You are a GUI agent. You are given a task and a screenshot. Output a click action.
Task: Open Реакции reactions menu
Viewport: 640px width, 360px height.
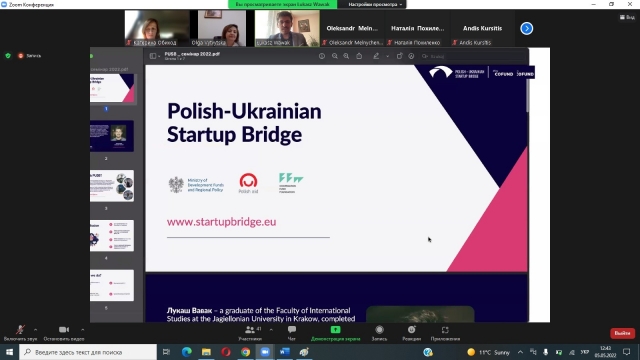411,333
